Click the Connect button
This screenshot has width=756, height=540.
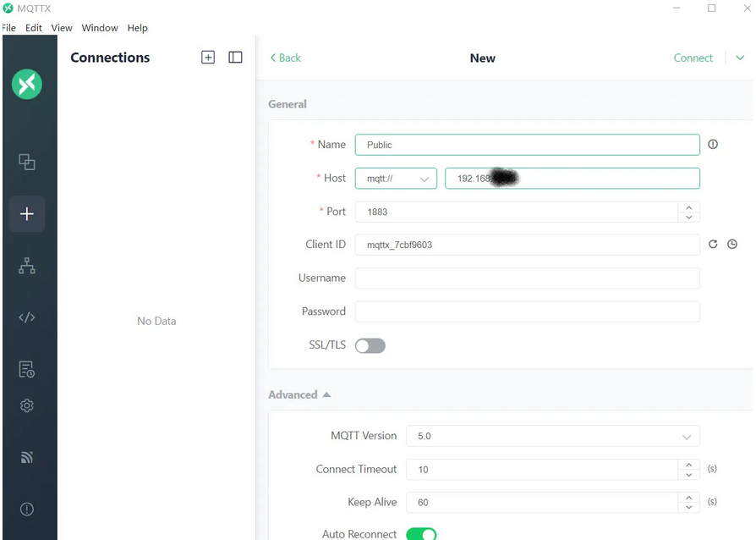(693, 58)
